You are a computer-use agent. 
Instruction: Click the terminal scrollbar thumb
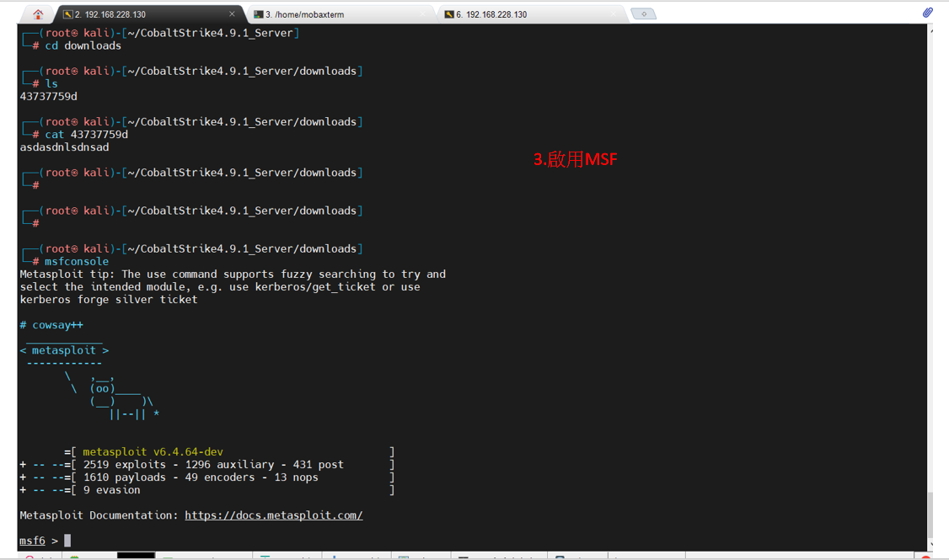point(930,513)
